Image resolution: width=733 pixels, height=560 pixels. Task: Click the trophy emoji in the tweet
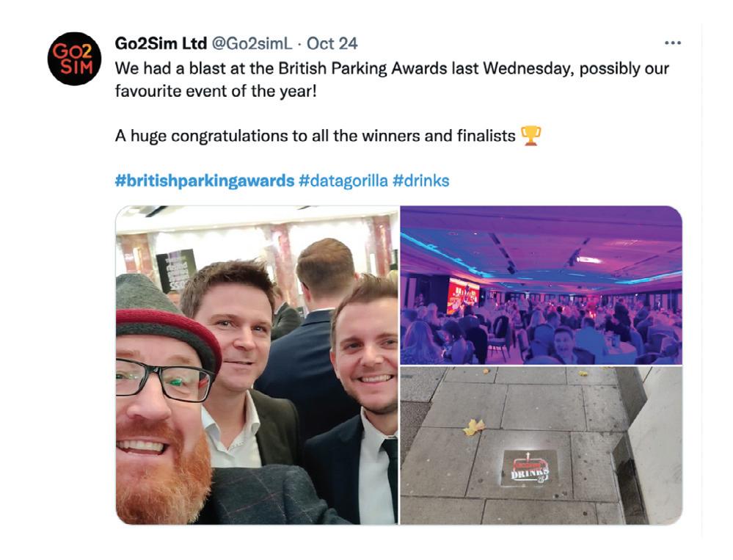[530, 136]
